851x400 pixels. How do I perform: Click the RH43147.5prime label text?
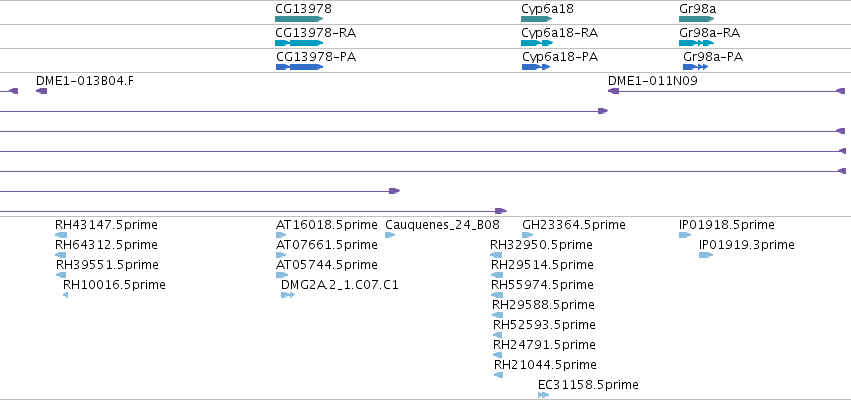tap(106, 225)
